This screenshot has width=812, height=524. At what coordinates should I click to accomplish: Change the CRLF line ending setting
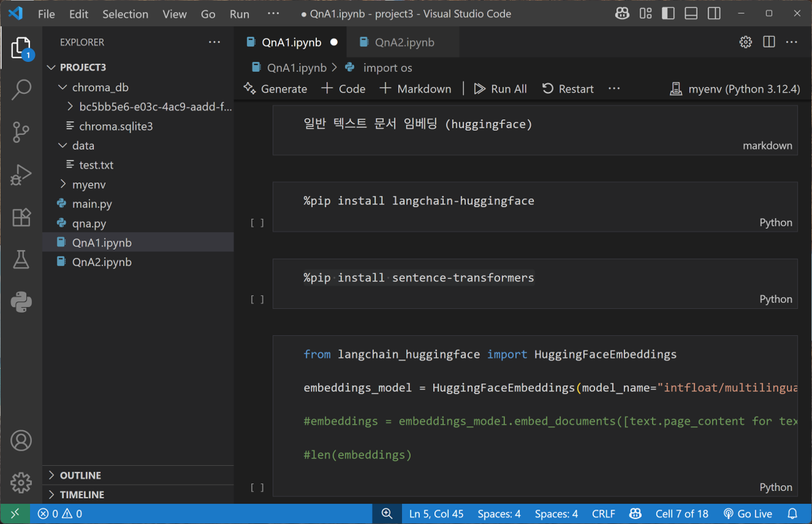[x=603, y=514]
